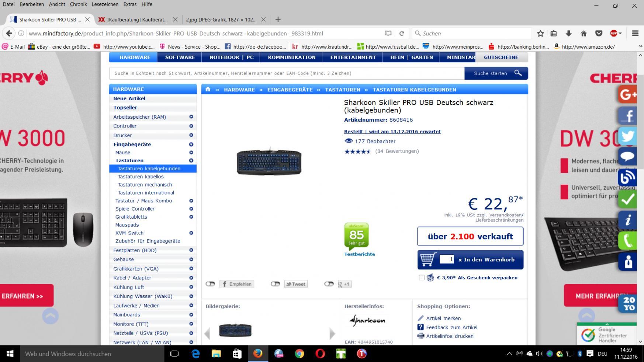This screenshot has width=644, height=362.
Task: Expand the Mainboards category arrow
Action: point(191,314)
